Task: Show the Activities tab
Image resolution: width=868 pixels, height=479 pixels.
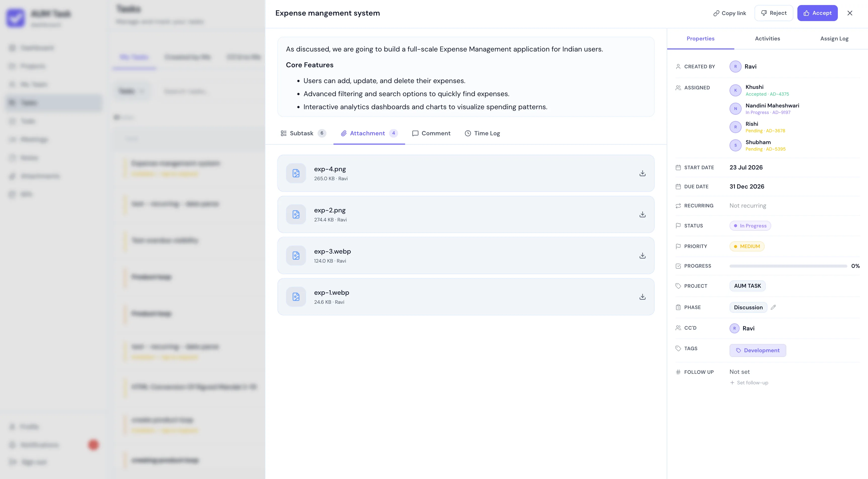Action: point(767,39)
